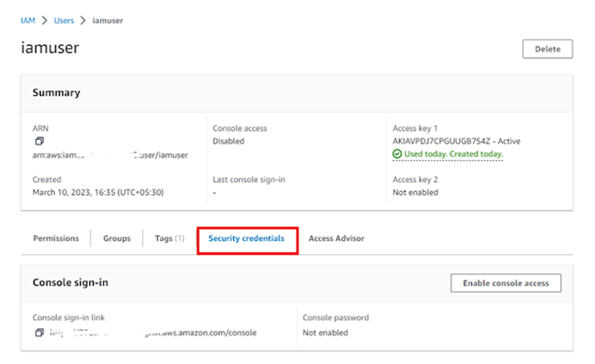The image size is (595, 364).
Task: Select the Security credentials tab
Action: coord(247,238)
